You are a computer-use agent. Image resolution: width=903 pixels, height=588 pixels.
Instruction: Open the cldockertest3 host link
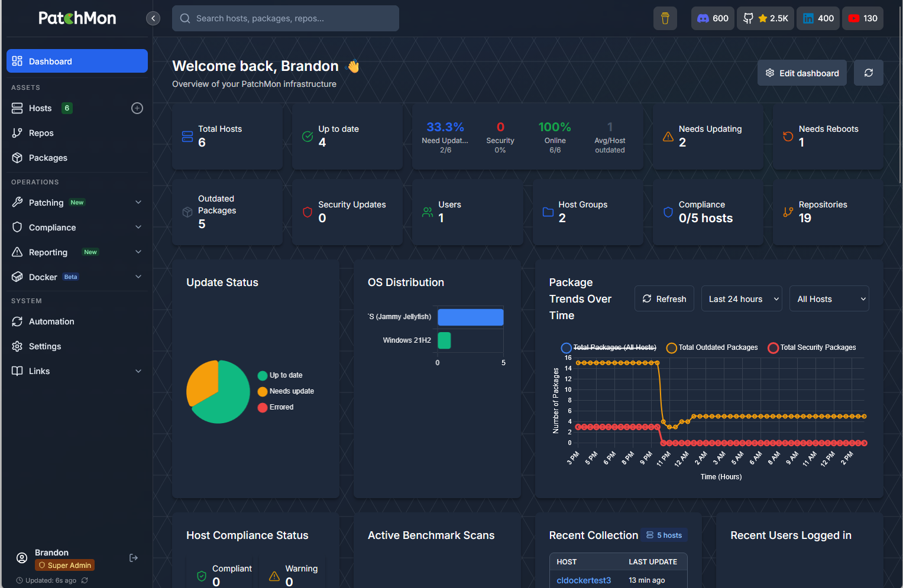pos(584,580)
